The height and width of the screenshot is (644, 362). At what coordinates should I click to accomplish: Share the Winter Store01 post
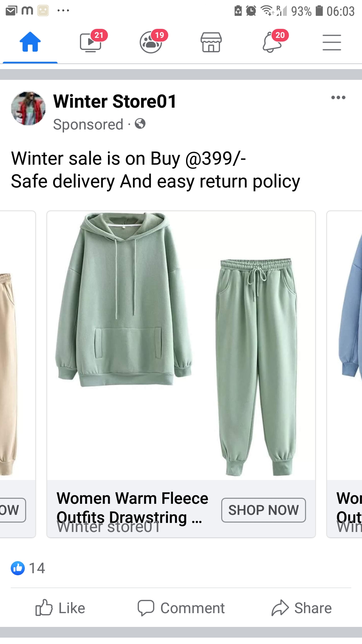click(x=302, y=608)
